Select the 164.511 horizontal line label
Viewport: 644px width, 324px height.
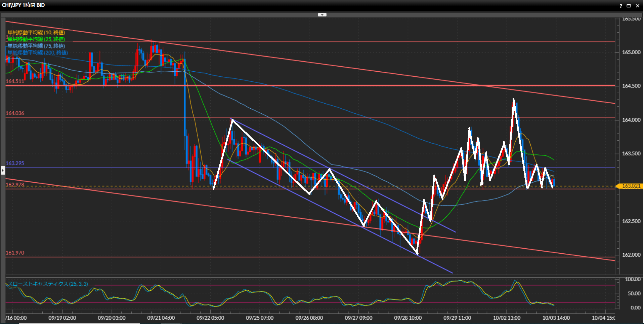[15, 81]
